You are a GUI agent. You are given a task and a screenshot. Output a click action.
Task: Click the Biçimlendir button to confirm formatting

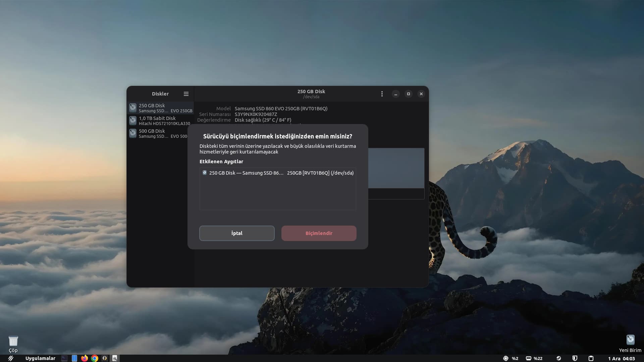click(x=319, y=233)
